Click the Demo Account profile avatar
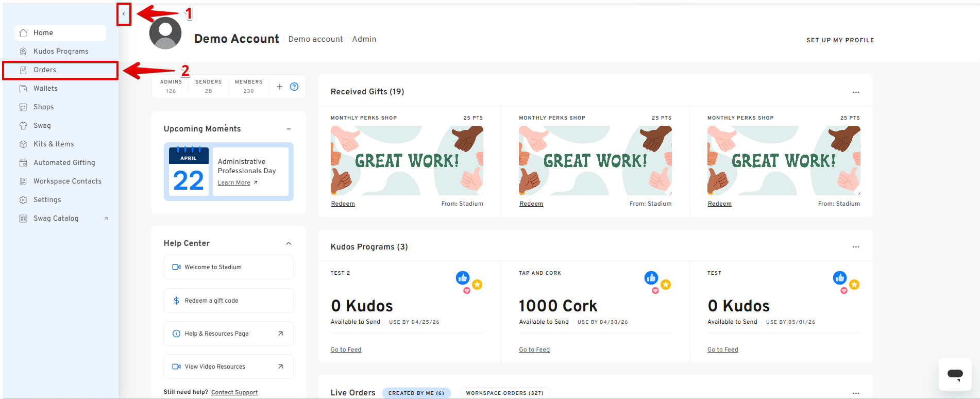The image size is (980, 399). pyautogui.click(x=165, y=34)
